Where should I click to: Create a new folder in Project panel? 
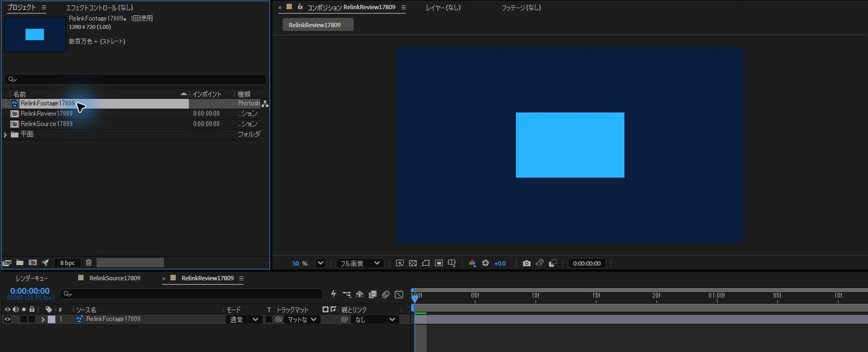point(20,263)
